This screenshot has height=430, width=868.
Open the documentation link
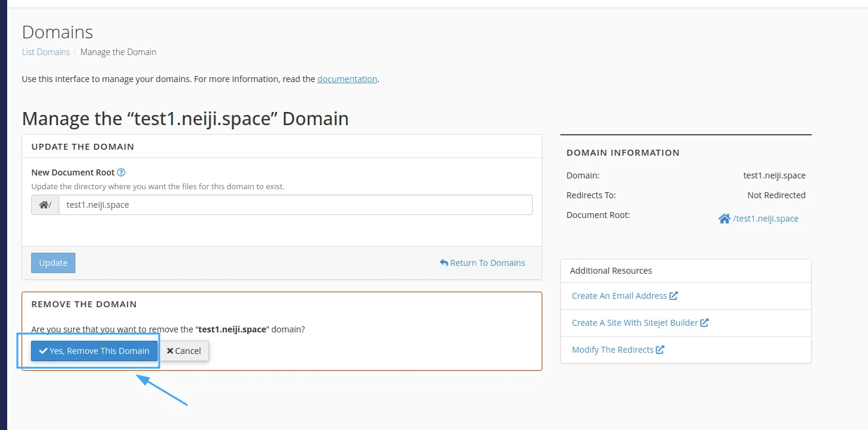point(347,78)
